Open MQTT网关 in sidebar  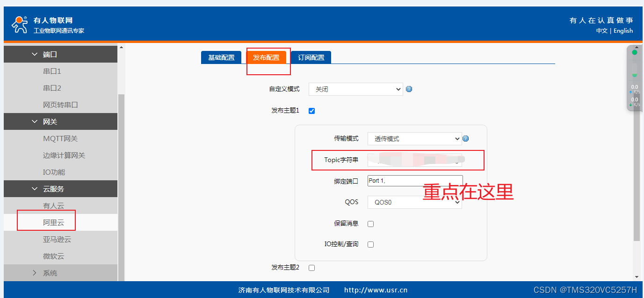(60, 138)
